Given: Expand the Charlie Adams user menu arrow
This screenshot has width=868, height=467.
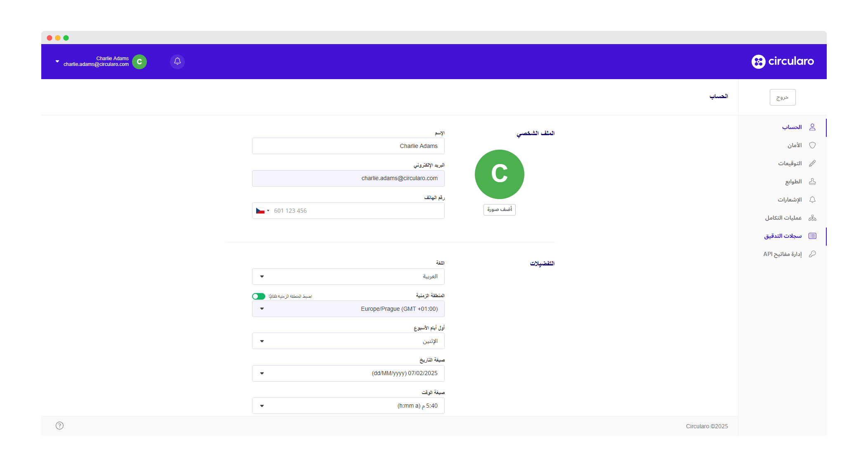Looking at the screenshot, I should pyautogui.click(x=57, y=61).
